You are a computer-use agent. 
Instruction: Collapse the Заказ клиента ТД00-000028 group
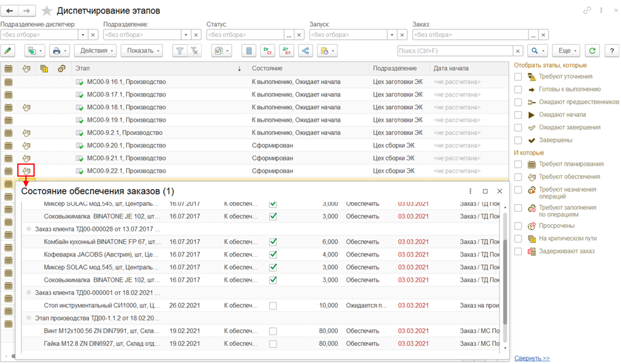click(x=29, y=229)
